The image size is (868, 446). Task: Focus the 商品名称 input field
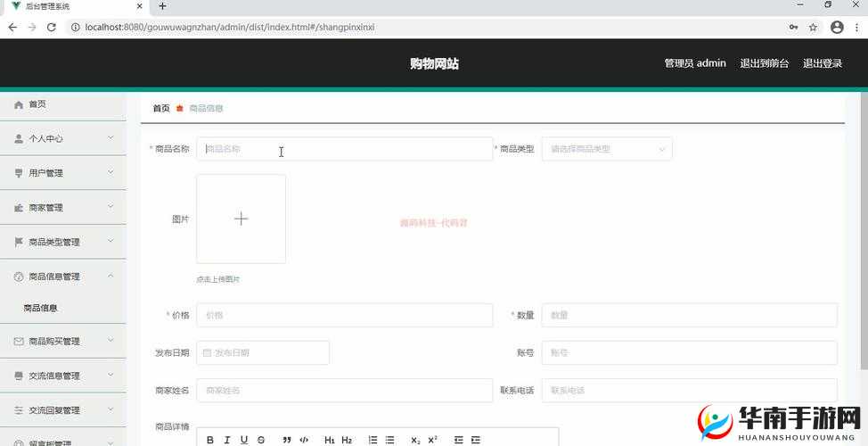coord(344,149)
